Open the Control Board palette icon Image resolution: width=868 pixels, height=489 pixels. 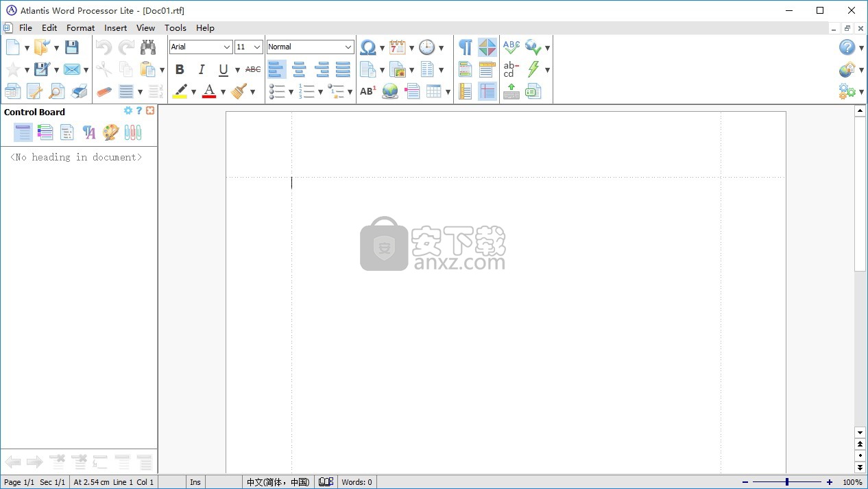click(x=111, y=132)
